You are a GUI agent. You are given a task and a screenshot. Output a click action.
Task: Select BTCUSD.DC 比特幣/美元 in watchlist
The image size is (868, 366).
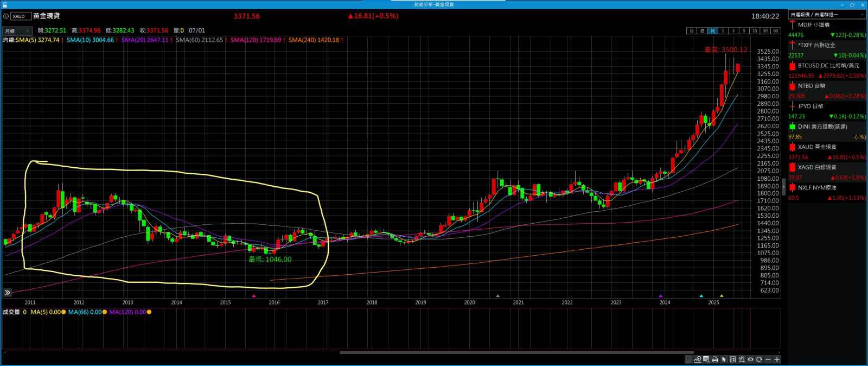(x=827, y=66)
